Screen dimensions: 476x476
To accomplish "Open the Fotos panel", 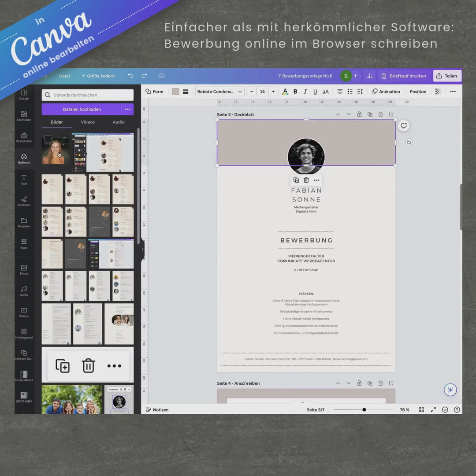I will (24, 270).
